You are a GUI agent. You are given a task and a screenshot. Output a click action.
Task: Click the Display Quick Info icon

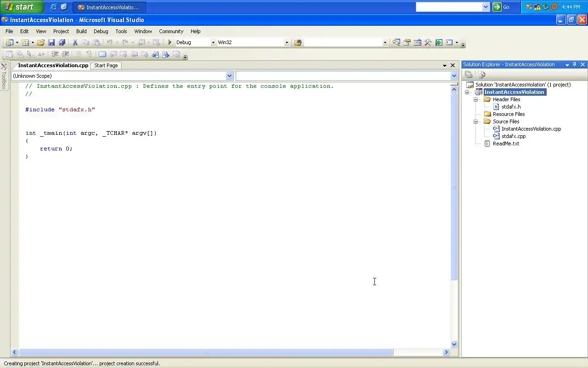click(30, 54)
